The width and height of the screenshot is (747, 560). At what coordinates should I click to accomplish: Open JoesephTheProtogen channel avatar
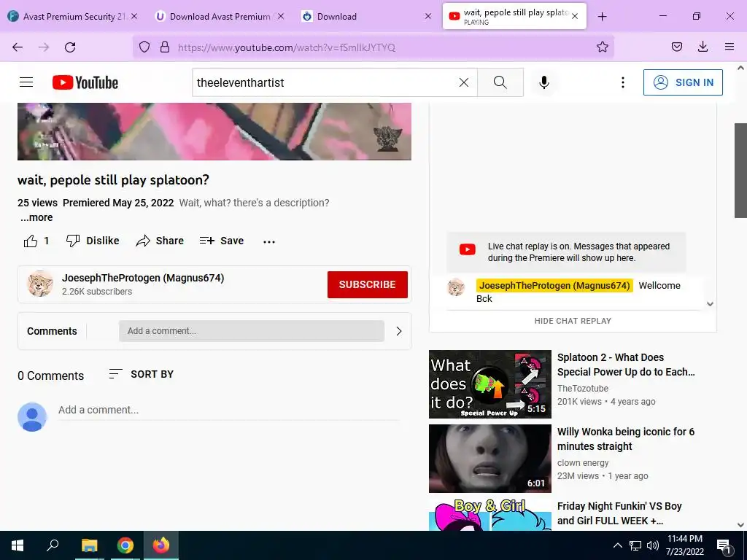tap(40, 284)
